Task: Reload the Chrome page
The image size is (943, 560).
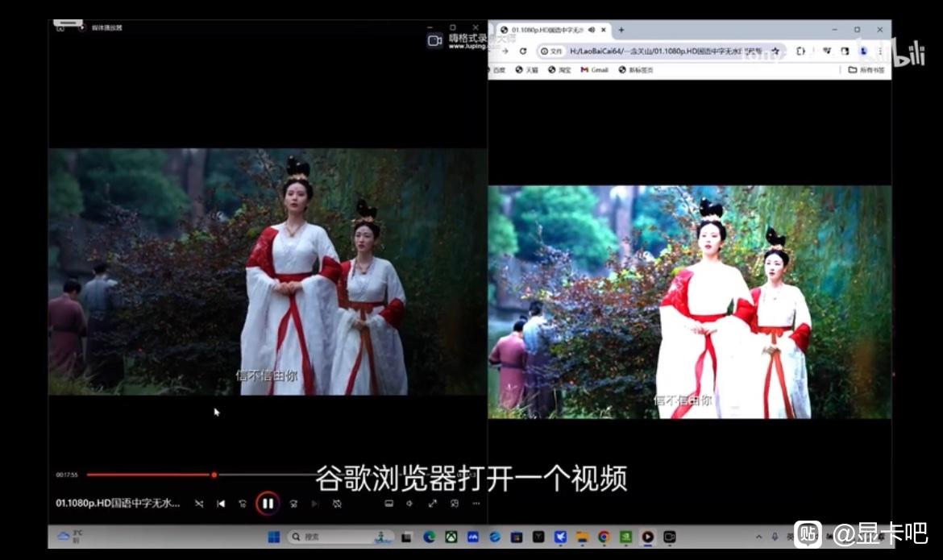Action: tap(522, 51)
